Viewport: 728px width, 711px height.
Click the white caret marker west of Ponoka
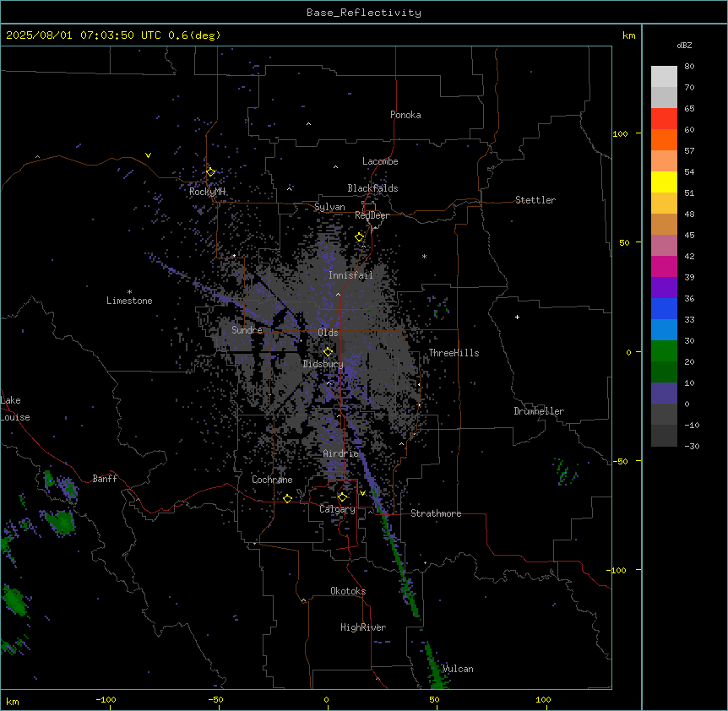point(308,124)
